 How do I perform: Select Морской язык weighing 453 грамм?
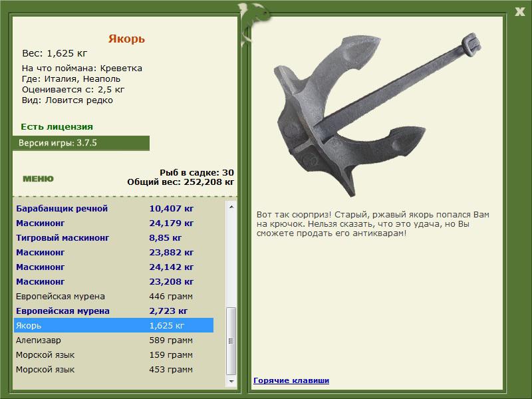pyautogui.click(x=114, y=369)
